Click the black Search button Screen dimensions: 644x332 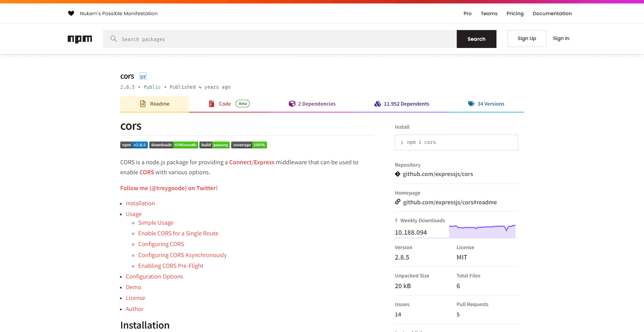pyautogui.click(x=476, y=39)
